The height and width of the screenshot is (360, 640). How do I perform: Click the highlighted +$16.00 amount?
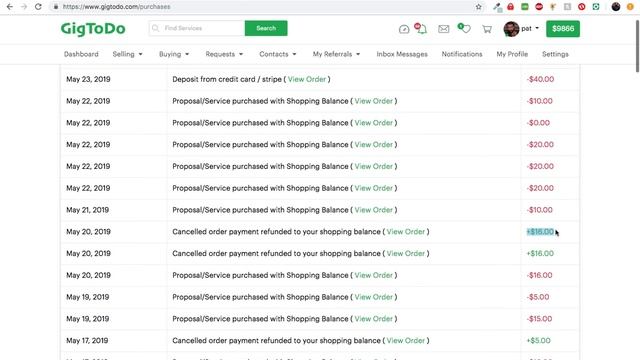tap(540, 232)
